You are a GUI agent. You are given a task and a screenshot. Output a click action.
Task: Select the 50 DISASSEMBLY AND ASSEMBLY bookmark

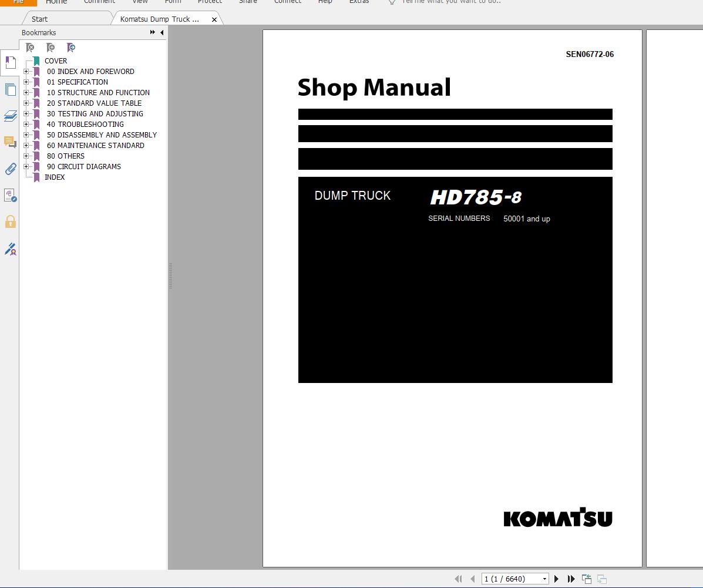[102, 135]
